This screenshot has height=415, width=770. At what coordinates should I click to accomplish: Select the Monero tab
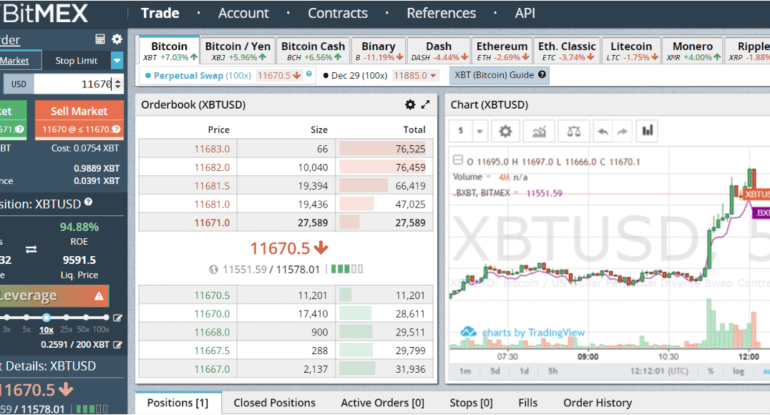click(x=692, y=51)
